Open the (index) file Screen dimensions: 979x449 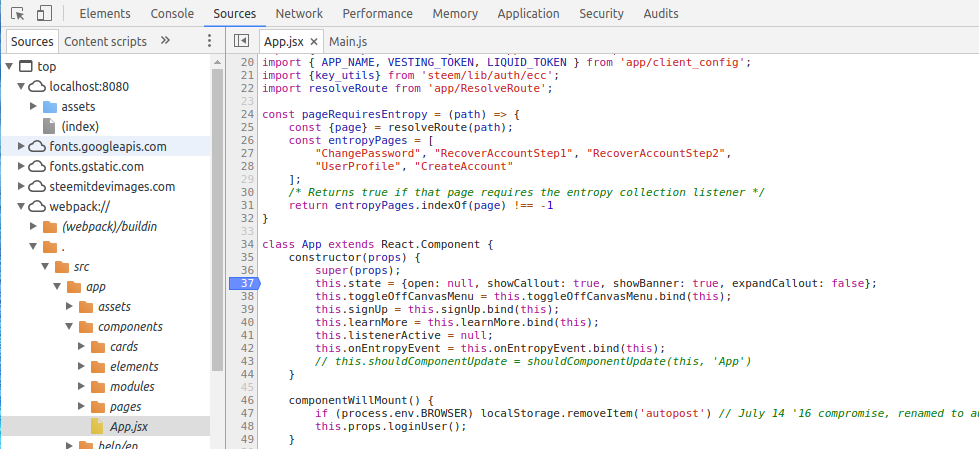click(80, 126)
